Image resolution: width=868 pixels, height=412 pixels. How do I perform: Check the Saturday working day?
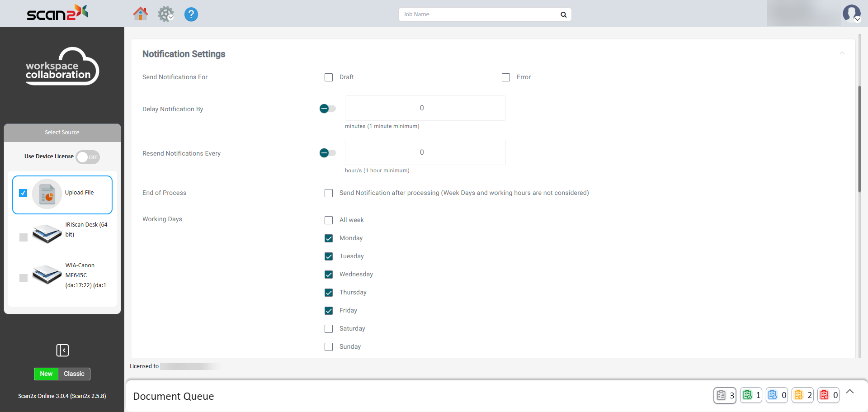coord(329,329)
